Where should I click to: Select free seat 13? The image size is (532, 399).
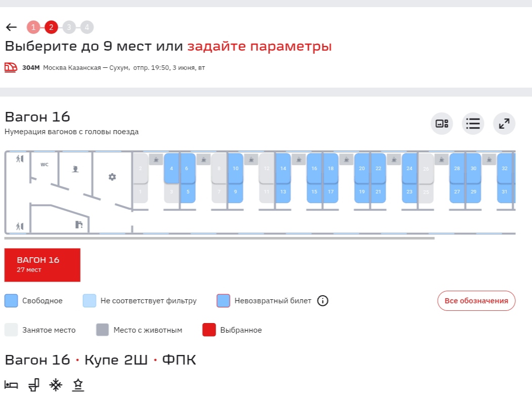tap(283, 192)
